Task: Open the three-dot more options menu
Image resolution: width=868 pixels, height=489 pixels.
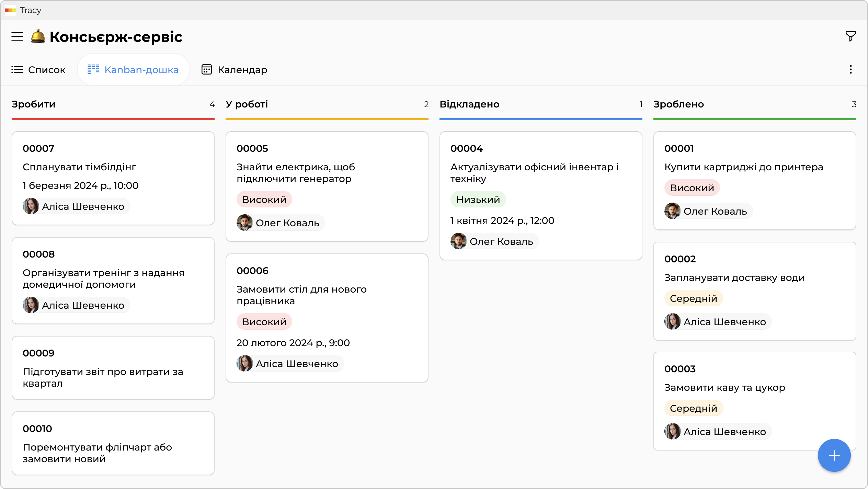Action: (850, 70)
